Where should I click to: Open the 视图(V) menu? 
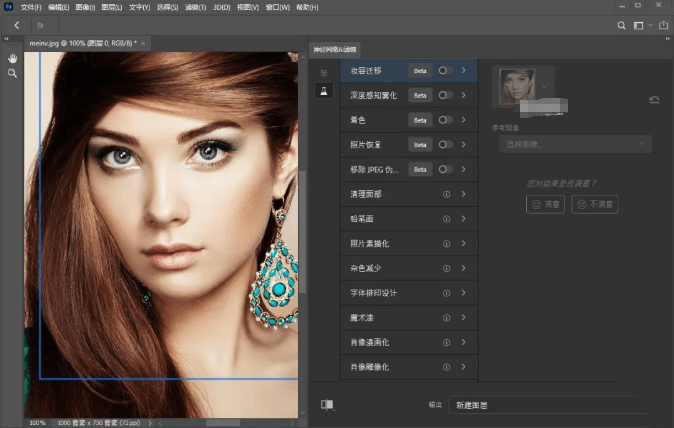click(248, 7)
